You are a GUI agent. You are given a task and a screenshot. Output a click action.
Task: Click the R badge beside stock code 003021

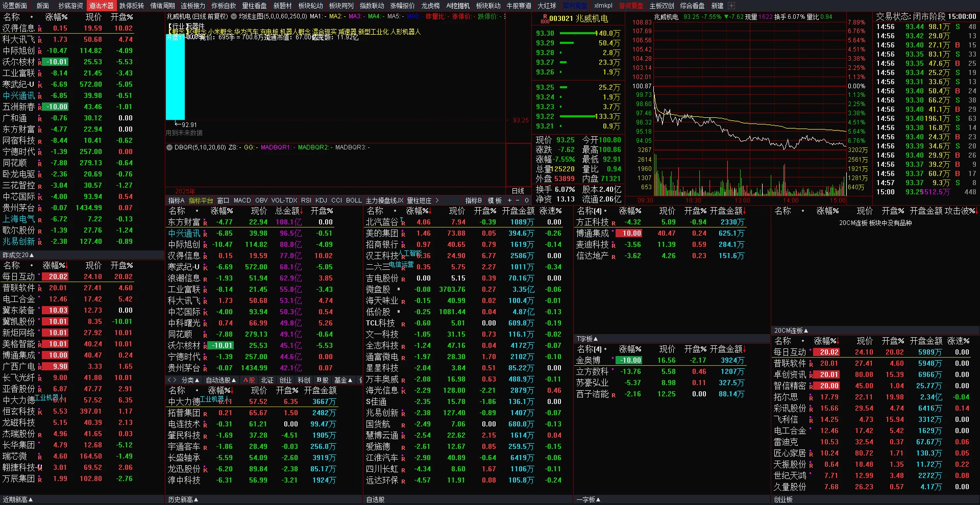pyautogui.click(x=545, y=18)
